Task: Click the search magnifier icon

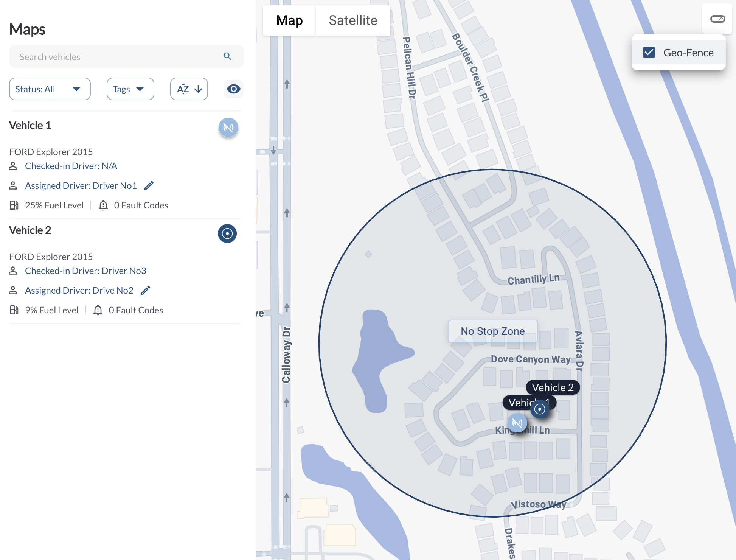Action: [227, 56]
